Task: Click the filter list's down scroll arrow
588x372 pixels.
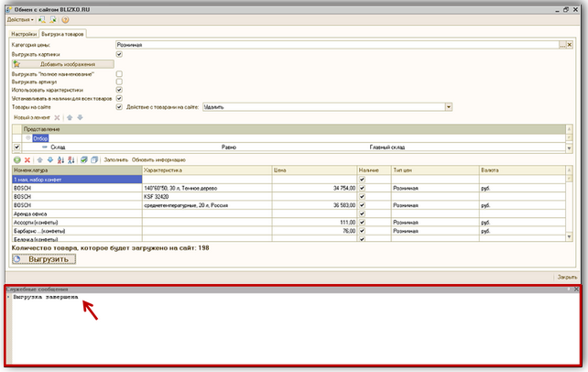Action: click(570, 148)
